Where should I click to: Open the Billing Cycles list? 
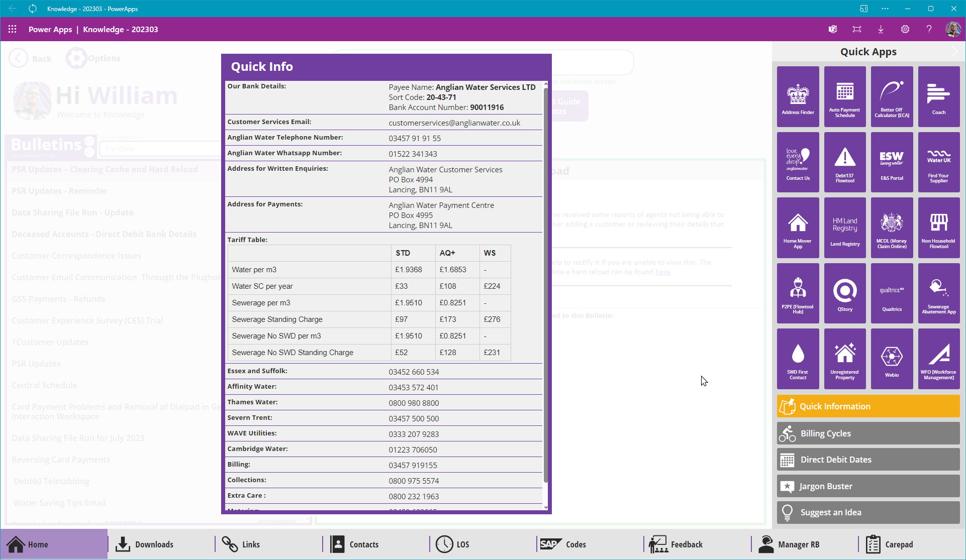point(868,433)
